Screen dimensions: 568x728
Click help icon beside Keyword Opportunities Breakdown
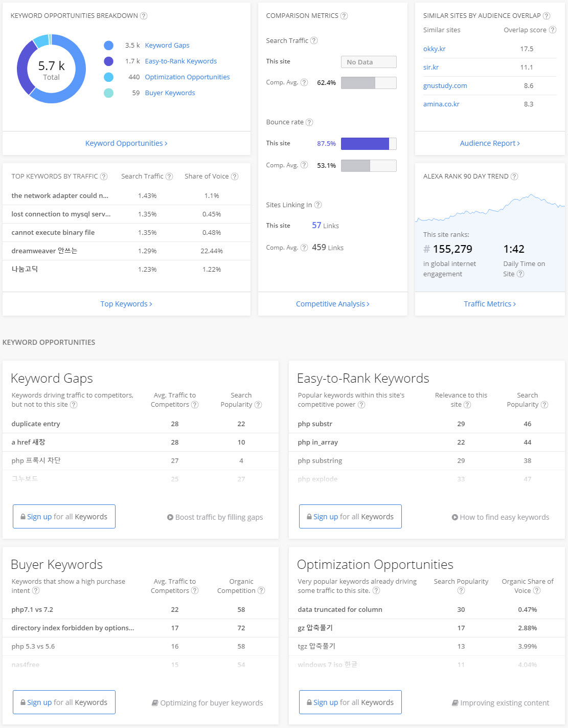(144, 16)
